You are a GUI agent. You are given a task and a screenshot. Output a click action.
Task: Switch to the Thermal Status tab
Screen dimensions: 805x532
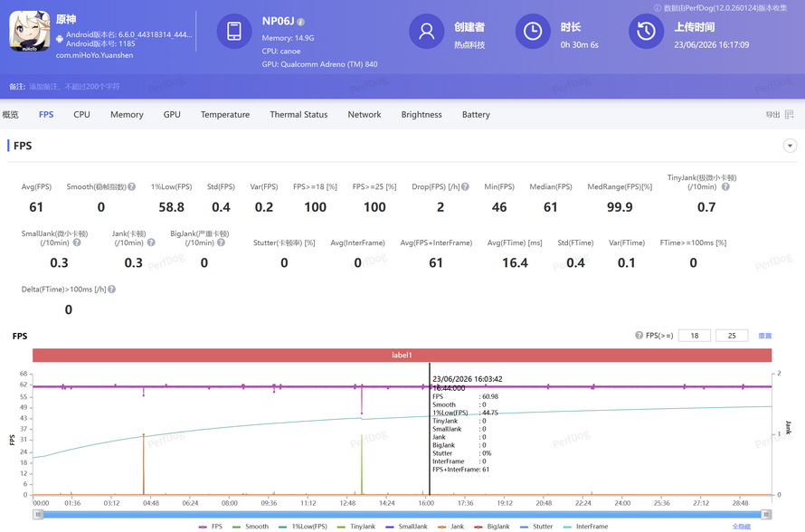(x=298, y=115)
